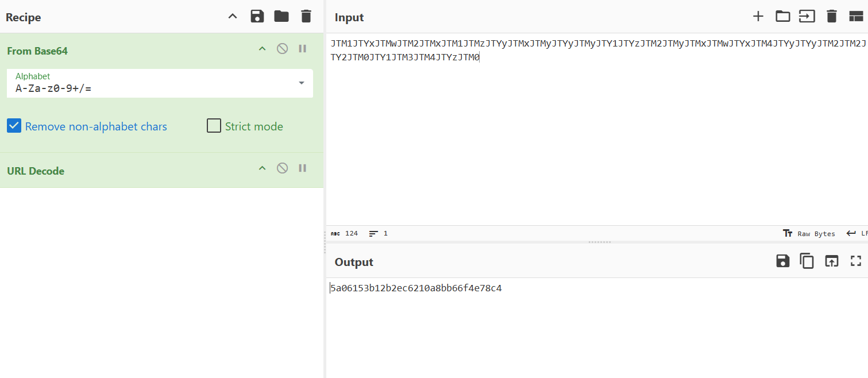The width and height of the screenshot is (868, 378).
Task: Reset the input pane layout
Action: [856, 17]
